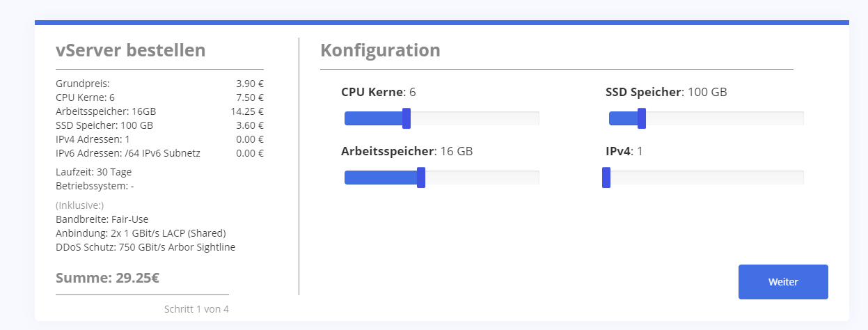Click the Schritt 1 von 4 indicator
Screen dimensions: 868x330
click(196, 309)
